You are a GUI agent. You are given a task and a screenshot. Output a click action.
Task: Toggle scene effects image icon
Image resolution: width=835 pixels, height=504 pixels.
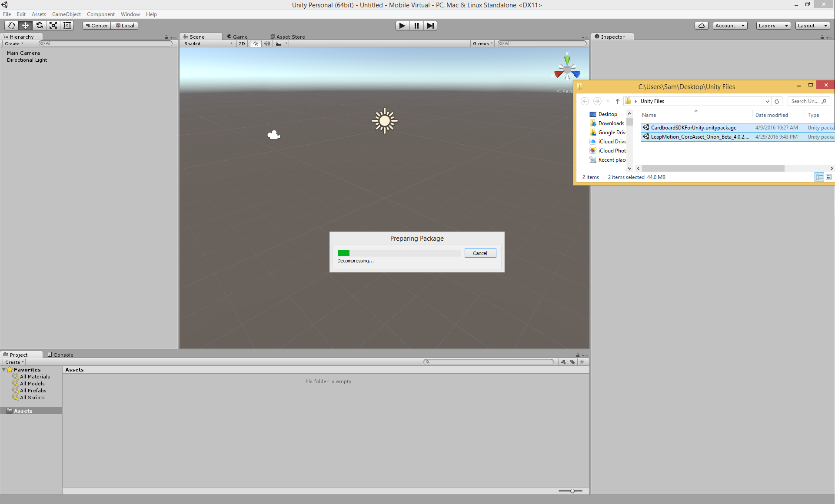[279, 44]
